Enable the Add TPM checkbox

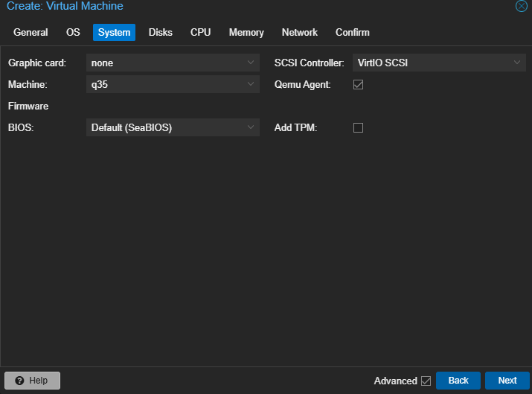coord(358,127)
